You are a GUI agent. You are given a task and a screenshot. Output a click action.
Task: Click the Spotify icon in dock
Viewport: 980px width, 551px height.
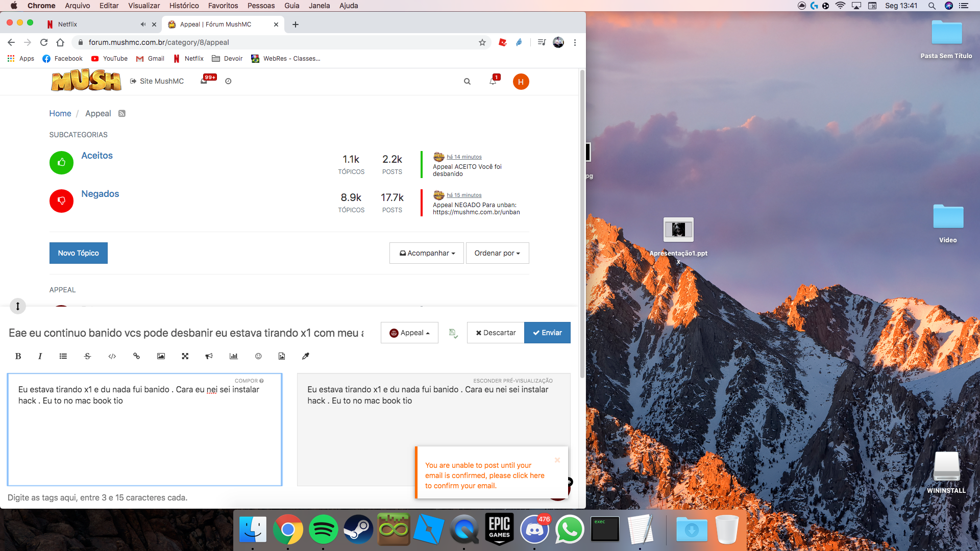point(324,531)
